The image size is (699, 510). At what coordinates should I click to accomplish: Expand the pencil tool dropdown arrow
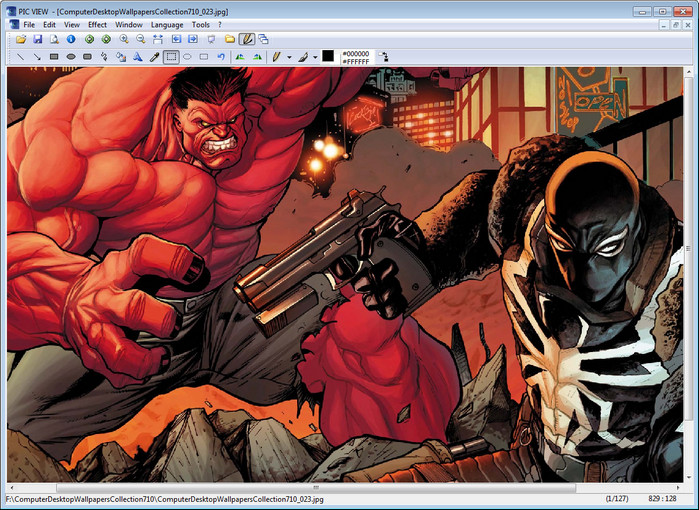click(289, 57)
